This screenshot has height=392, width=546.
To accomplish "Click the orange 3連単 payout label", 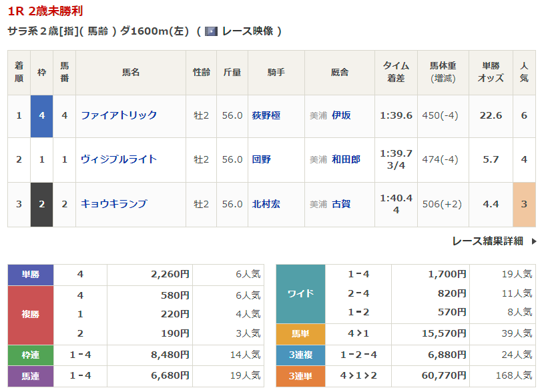I will 300,376.
